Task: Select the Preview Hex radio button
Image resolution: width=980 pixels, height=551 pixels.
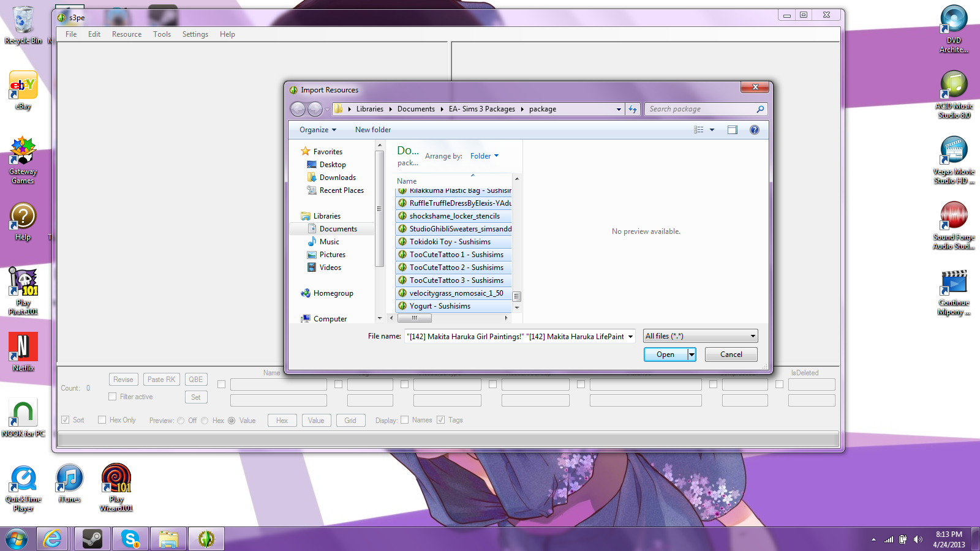Action: pyautogui.click(x=205, y=421)
